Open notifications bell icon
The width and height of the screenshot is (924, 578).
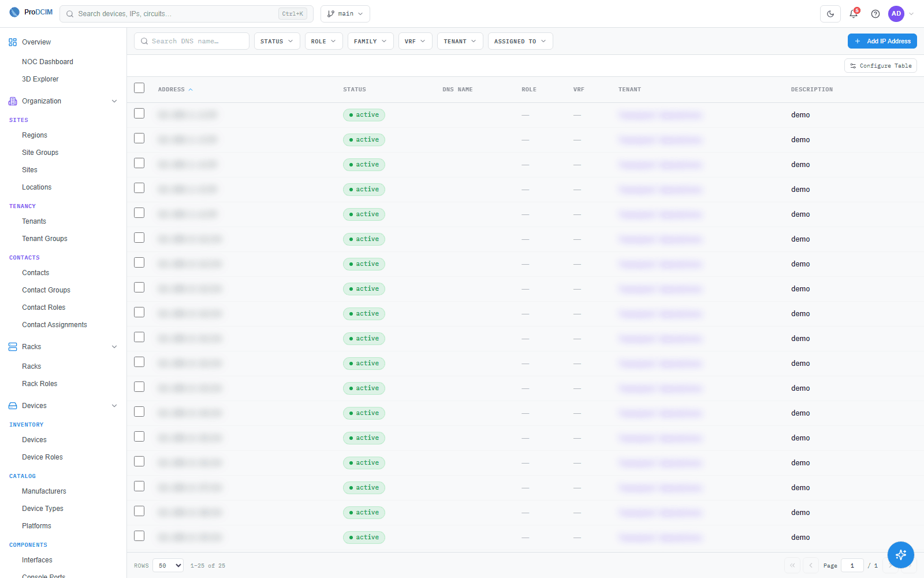(854, 14)
